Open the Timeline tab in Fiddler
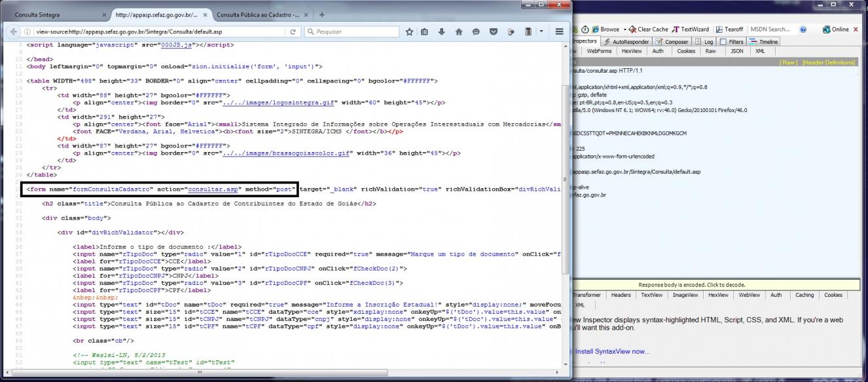Viewport: 868px width, 382px height. [763, 41]
